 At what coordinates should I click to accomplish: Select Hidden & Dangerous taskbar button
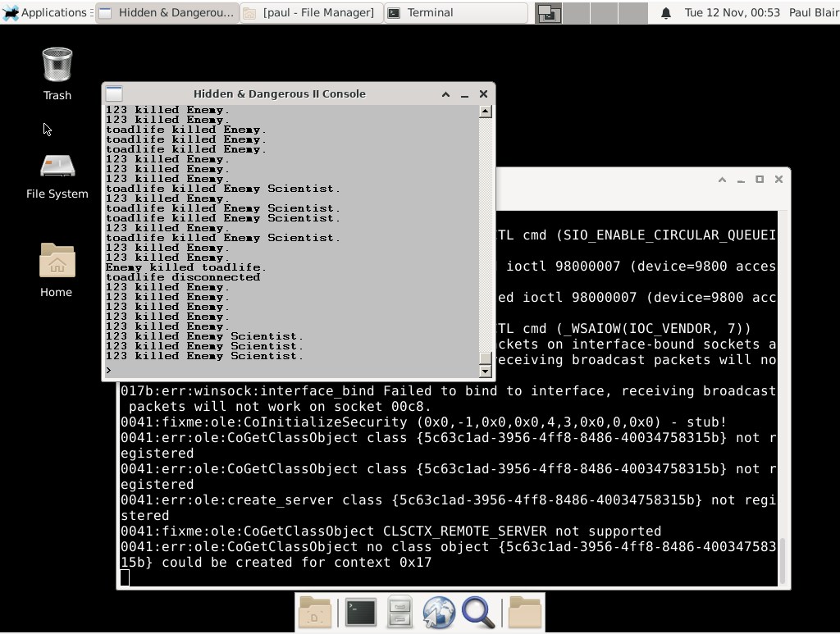(167, 13)
